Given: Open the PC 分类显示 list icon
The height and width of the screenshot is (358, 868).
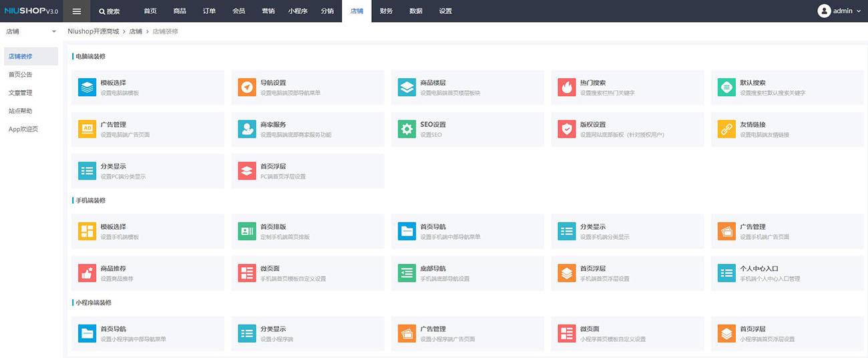Looking at the screenshot, I should pyautogui.click(x=87, y=171).
